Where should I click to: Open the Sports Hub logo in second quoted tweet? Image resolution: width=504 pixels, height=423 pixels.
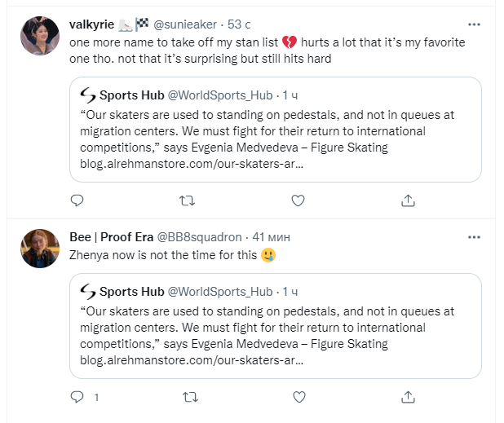88,291
